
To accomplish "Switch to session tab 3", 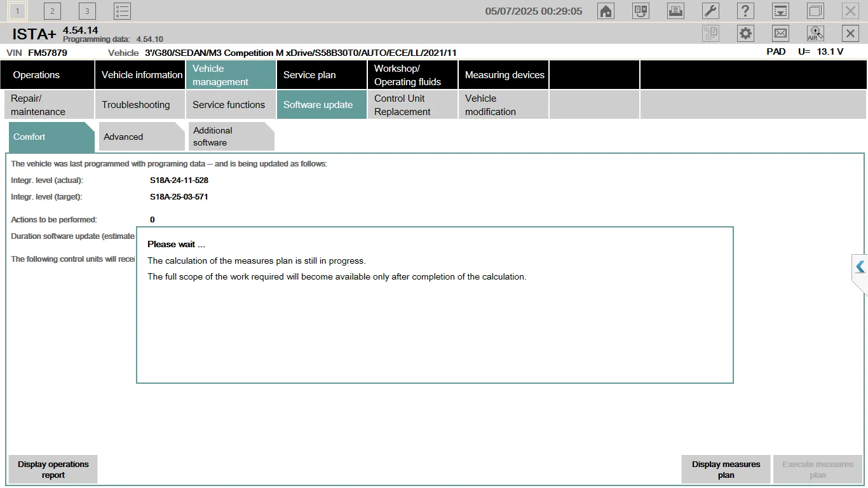I will [x=87, y=11].
